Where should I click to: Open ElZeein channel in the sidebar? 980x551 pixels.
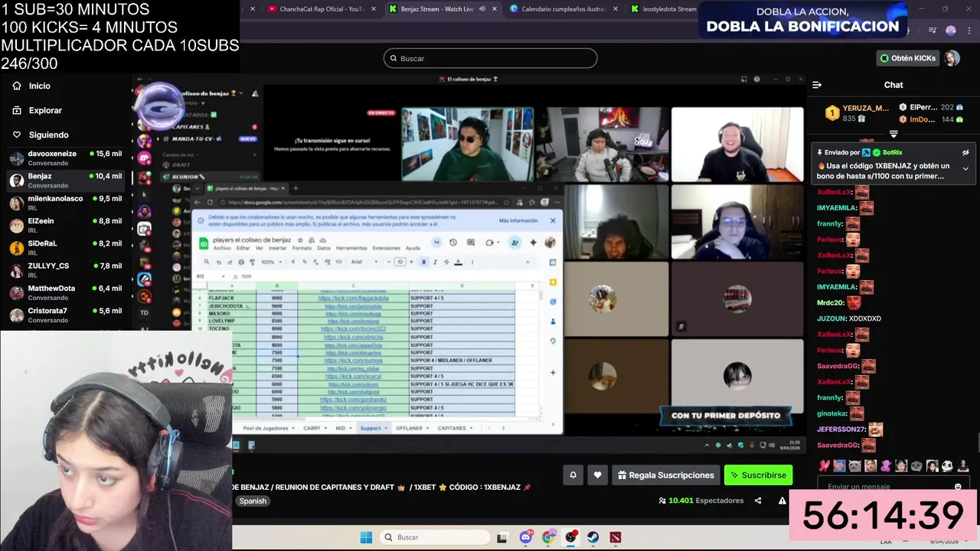66,225
